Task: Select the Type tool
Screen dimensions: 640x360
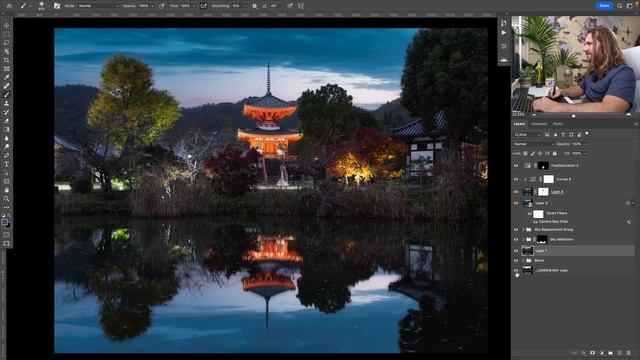Action: (7, 164)
